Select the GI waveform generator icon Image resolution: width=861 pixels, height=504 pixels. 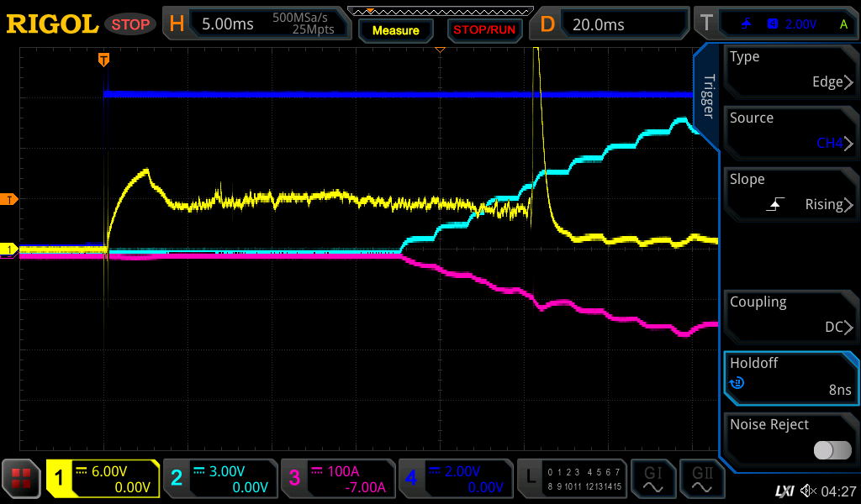[x=653, y=479]
